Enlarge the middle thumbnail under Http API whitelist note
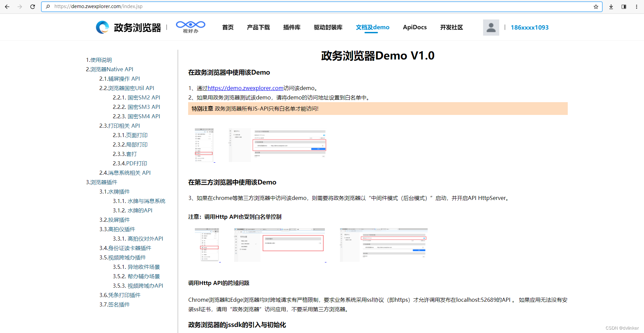Image resolution: width=644 pixels, height=333 pixels. click(280, 245)
